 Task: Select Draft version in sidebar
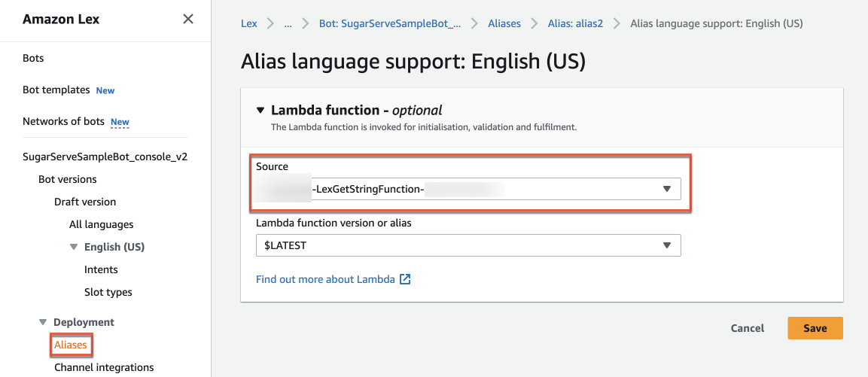point(85,202)
